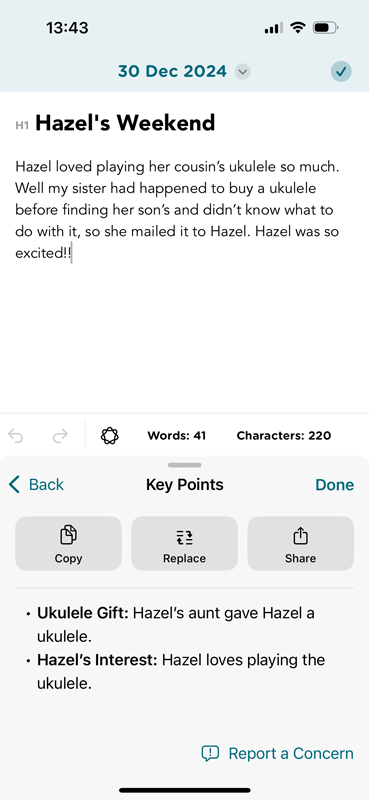Tap the Wi-Fi status icon
Screen dimensions: 369x800
pos(297,28)
